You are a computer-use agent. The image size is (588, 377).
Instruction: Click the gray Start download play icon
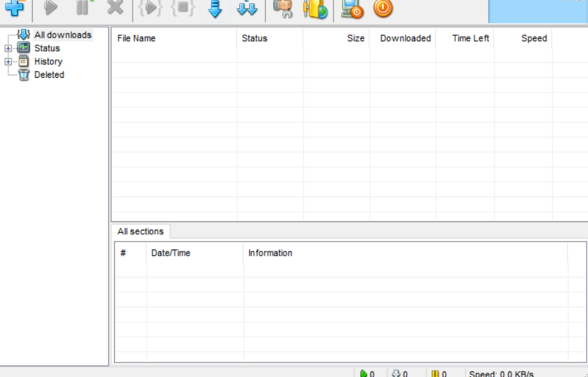(50, 8)
